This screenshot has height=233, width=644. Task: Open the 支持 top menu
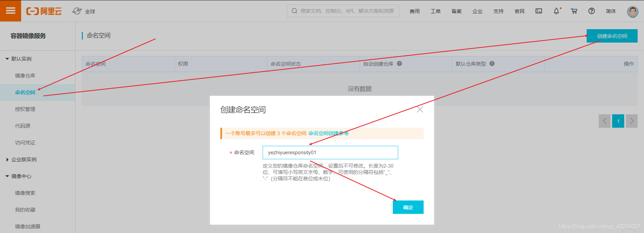[x=498, y=11]
